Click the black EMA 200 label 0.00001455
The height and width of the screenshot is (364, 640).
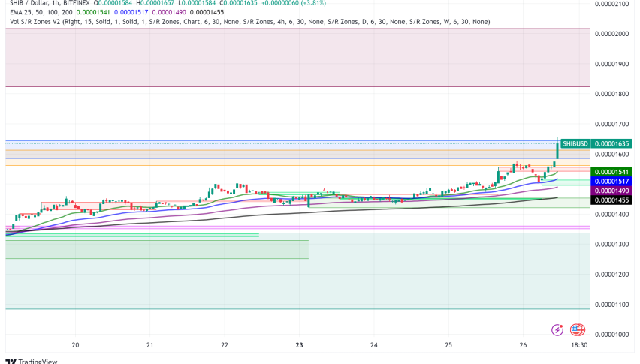click(611, 200)
